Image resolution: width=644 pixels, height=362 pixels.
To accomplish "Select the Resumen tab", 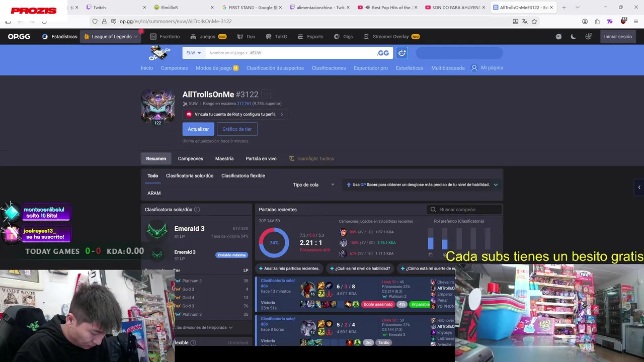I will [156, 158].
